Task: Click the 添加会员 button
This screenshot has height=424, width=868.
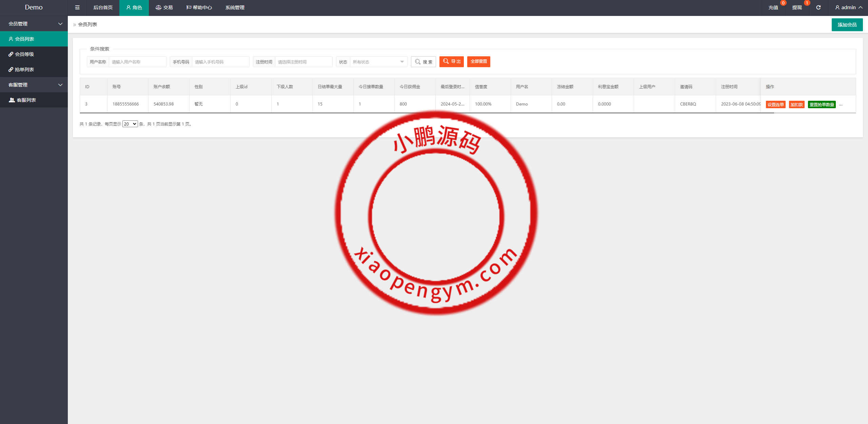Action: (x=847, y=25)
